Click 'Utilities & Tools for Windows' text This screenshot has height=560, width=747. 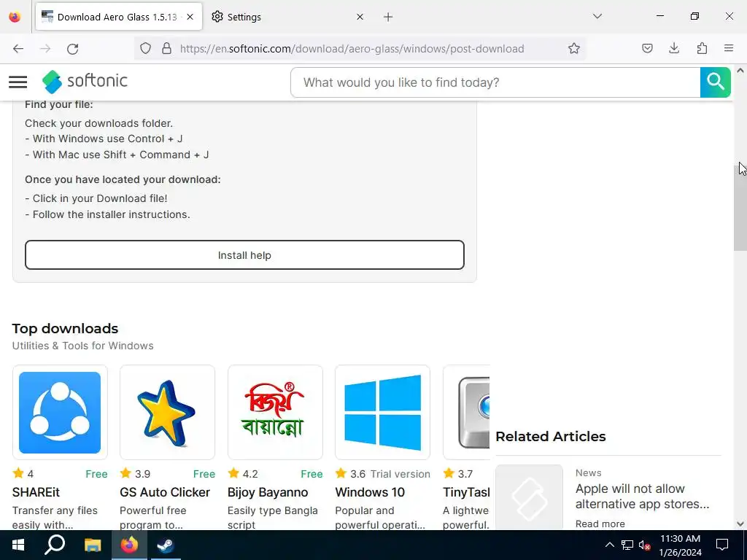83,346
